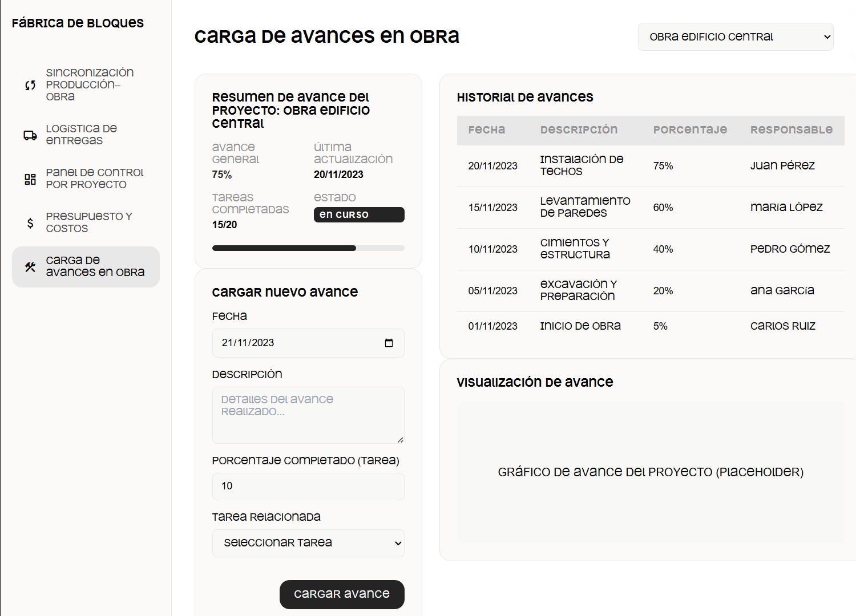Click the 60% percentage cell
Viewport: 856px width, 616px height.
(663, 208)
